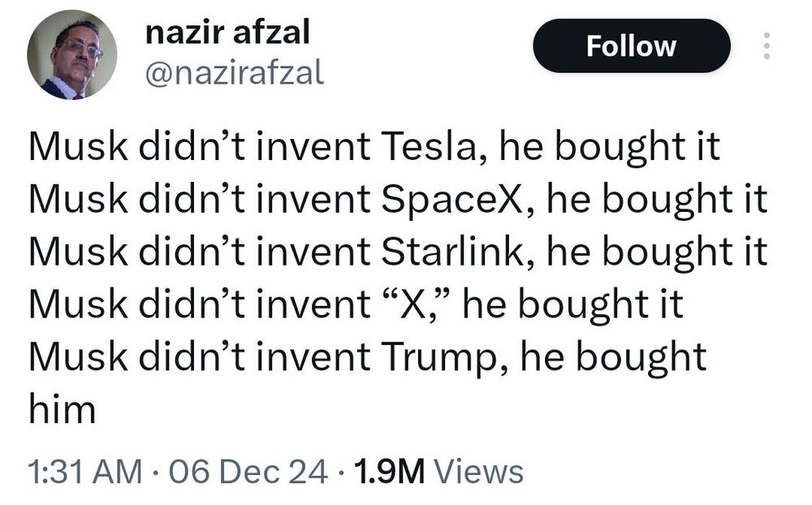812x505 pixels.
Task: Select the tweet line mentioning SpaceX
Action: [398, 200]
